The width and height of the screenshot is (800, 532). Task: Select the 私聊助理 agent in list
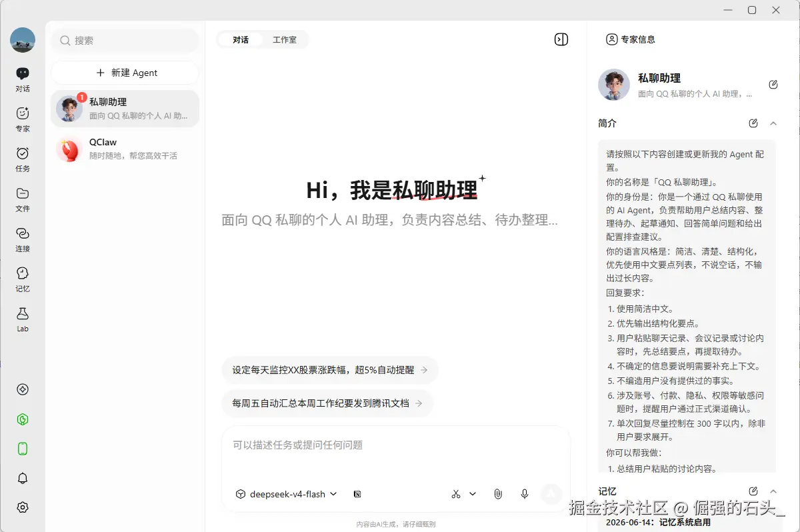pyautogui.click(x=125, y=109)
